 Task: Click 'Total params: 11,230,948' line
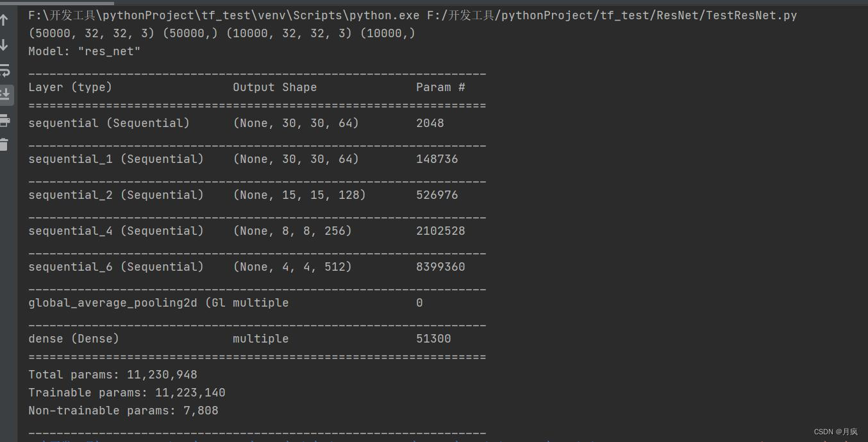(113, 375)
